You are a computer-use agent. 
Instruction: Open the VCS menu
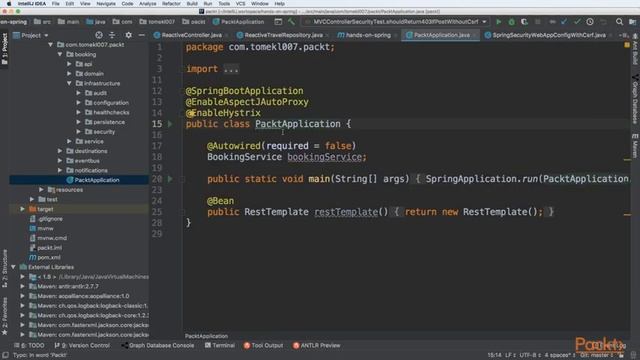click(x=241, y=4)
